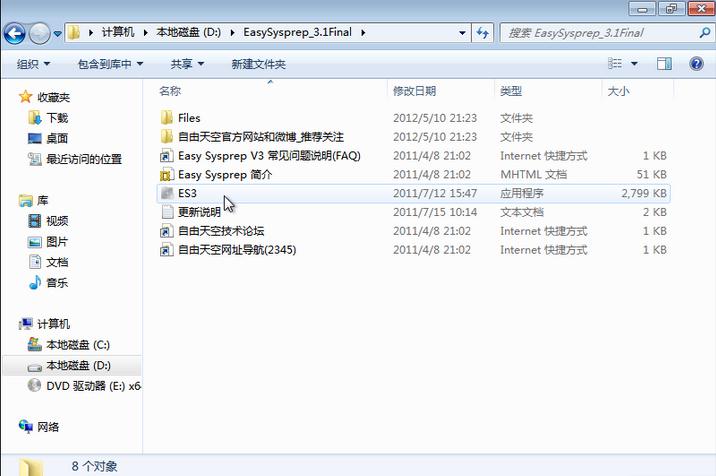Click the file name ES3

pos(187,193)
